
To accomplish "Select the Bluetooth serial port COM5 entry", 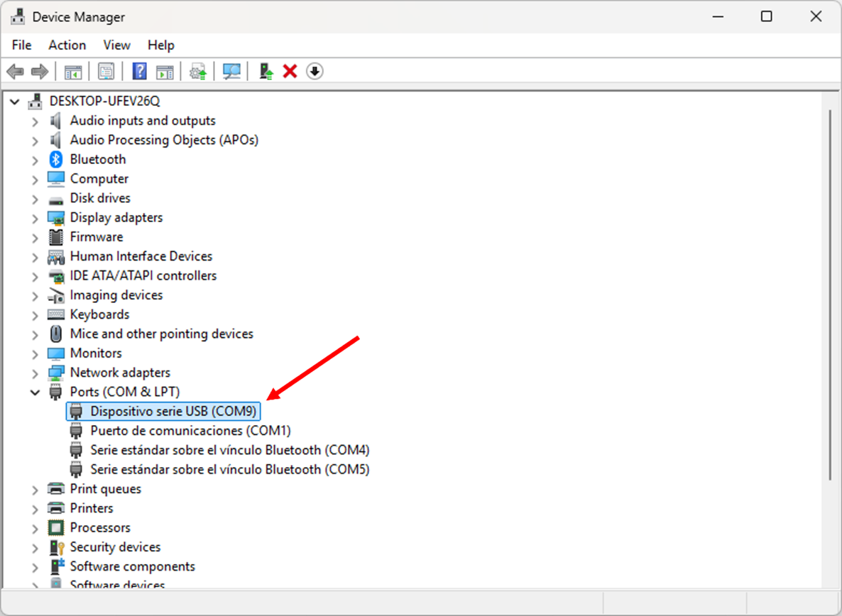I will point(229,470).
